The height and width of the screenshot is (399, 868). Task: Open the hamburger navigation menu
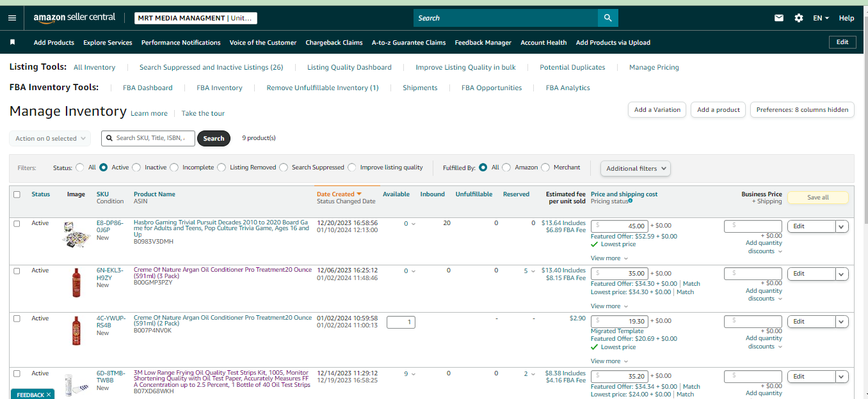click(x=12, y=18)
